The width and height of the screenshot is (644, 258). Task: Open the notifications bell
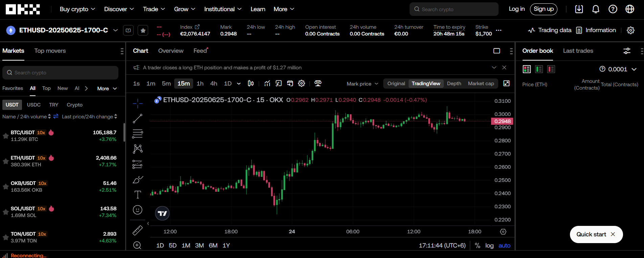pyautogui.click(x=596, y=9)
